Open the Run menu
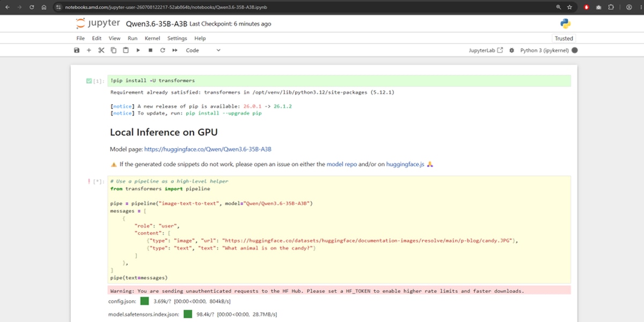The height and width of the screenshot is (322, 644). pyautogui.click(x=133, y=38)
